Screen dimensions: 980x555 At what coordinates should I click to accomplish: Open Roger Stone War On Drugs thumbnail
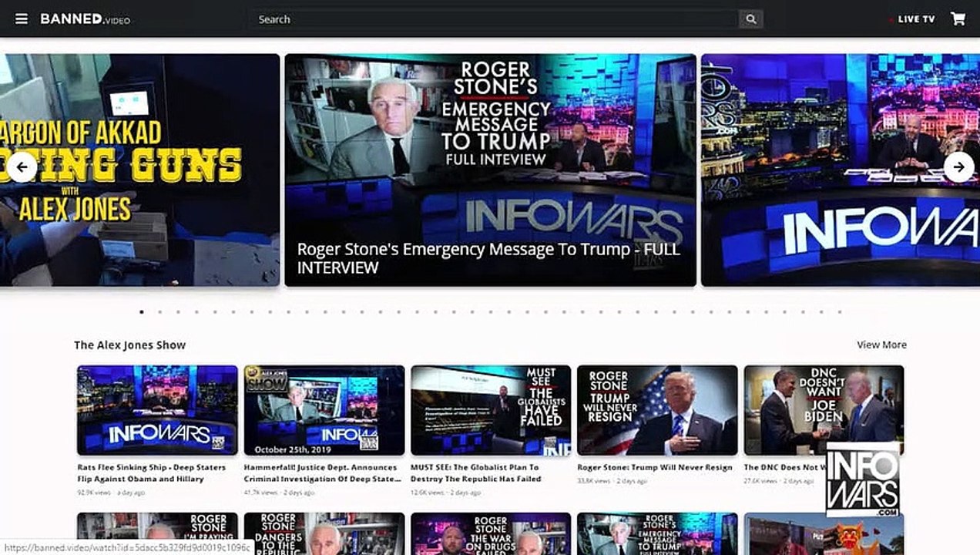coord(491,533)
